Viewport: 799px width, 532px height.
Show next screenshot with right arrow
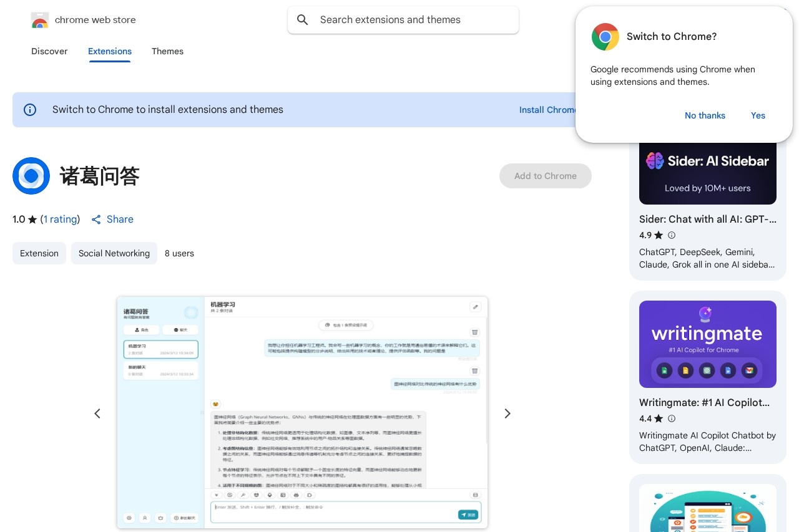[507, 414]
